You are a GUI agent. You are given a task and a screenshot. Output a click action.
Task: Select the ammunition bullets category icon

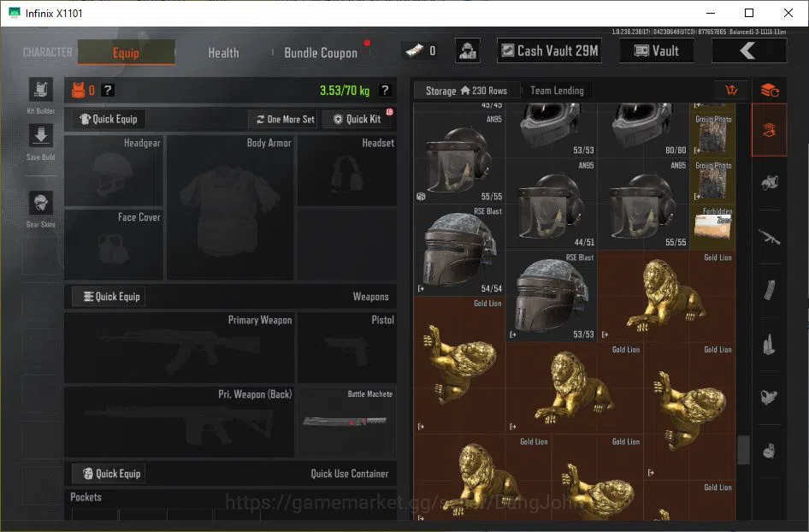(769, 344)
